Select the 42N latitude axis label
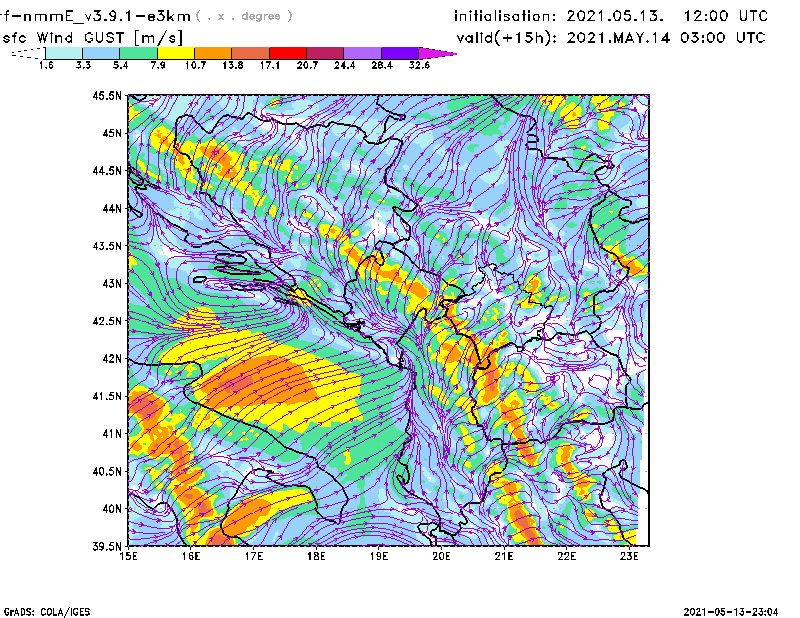The width and height of the screenshot is (800, 618). [110, 358]
